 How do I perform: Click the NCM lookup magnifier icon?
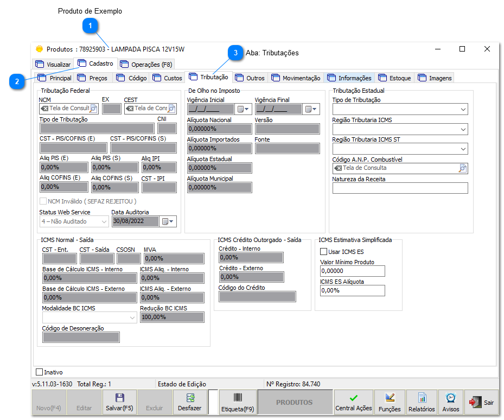(x=94, y=109)
